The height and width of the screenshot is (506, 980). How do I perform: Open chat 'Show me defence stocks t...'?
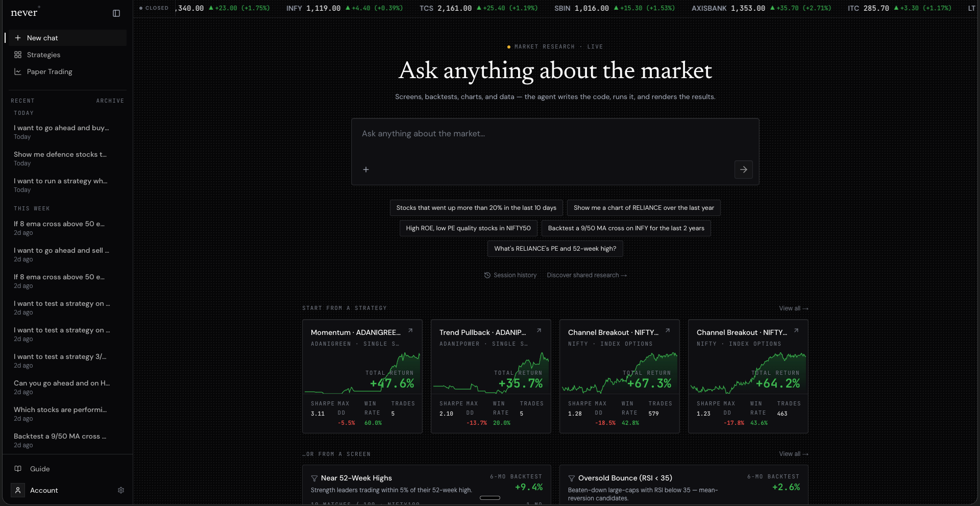tap(66, 158)
